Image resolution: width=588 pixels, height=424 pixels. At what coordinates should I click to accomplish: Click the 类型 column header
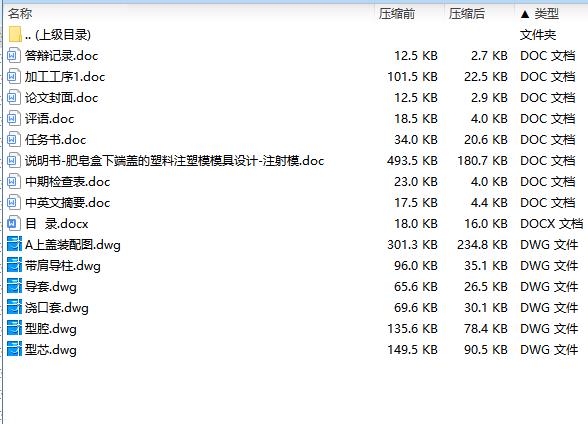click(x=547, y=14)
